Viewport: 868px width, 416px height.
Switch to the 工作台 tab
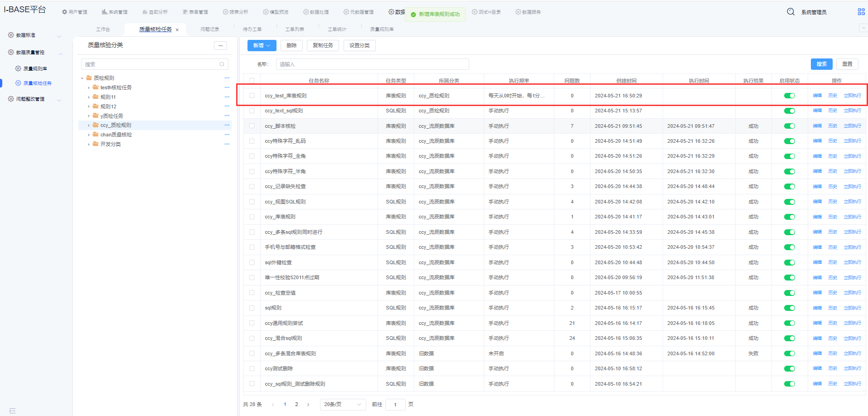tap(103, 29)
